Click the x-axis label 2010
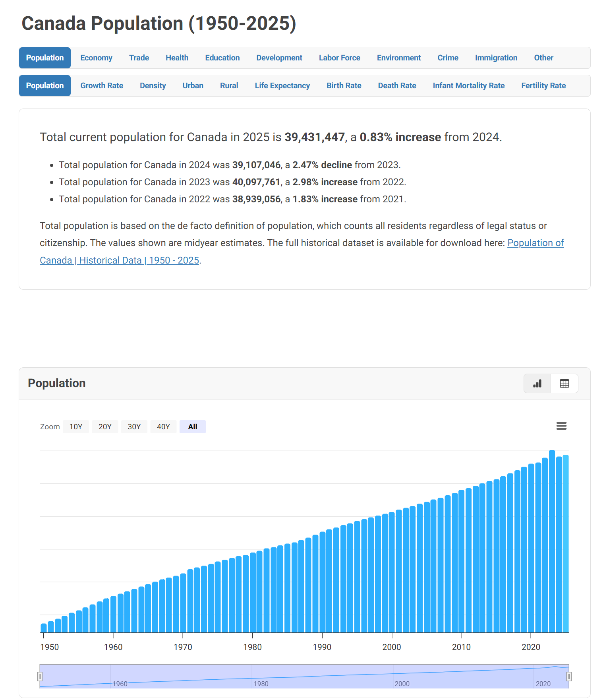The height and width of the screenshot is (700, 609). click(x=461, y=647)
